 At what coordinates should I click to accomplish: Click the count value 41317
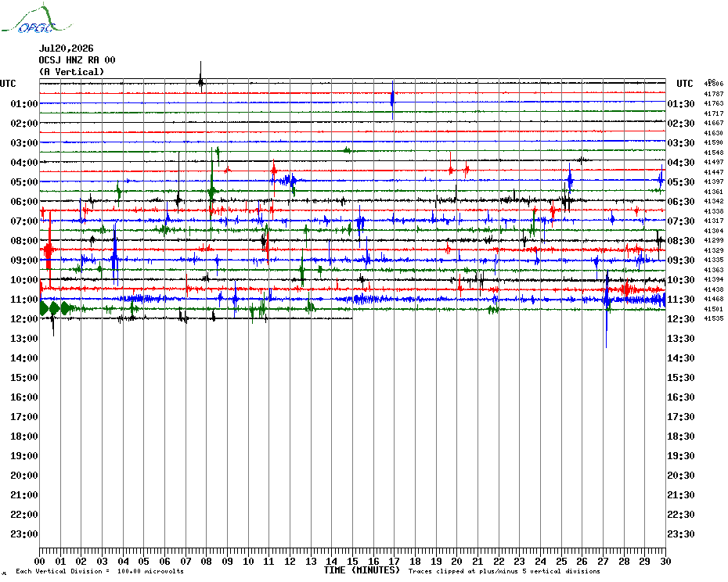pyautogui.click(x=714, y=221)
